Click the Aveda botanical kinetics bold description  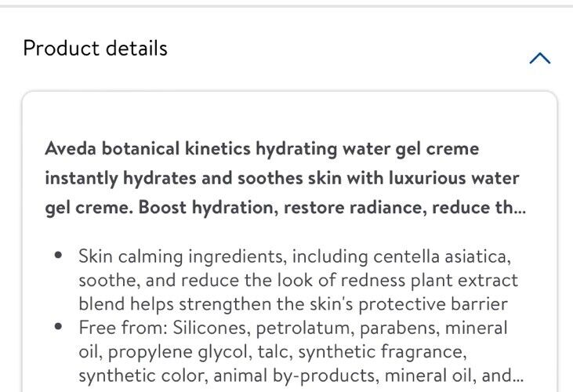(x=285, y=178)
